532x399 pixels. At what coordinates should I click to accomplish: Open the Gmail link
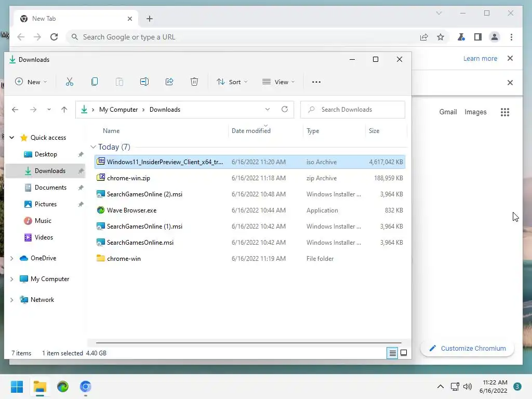[x=448, y=112]
